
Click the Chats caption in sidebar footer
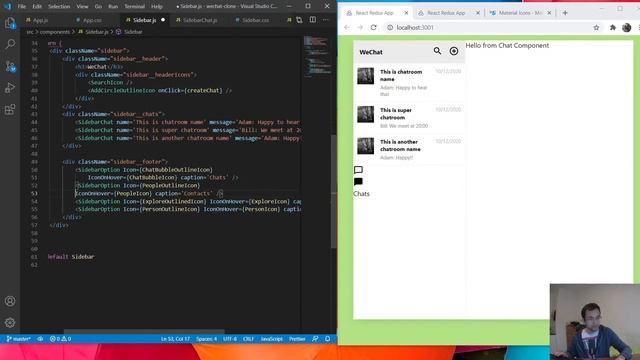[361, 194]
